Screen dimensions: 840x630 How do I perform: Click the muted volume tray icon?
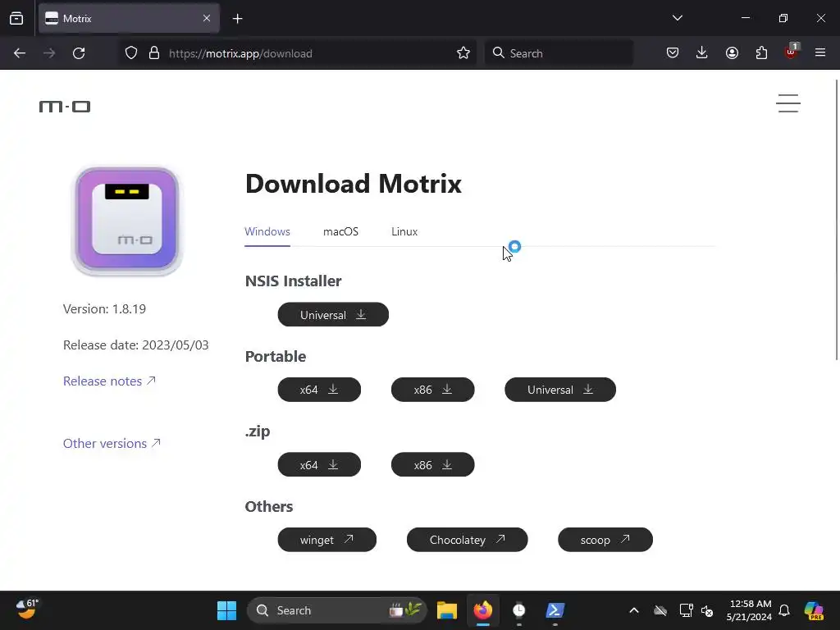(707, 610)
